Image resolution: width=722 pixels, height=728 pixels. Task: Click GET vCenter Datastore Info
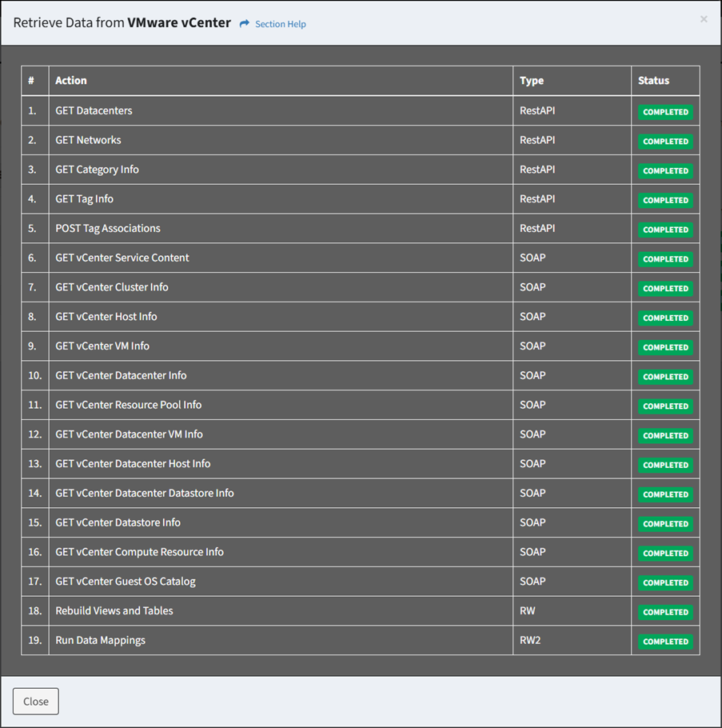(x=118, y=522)
